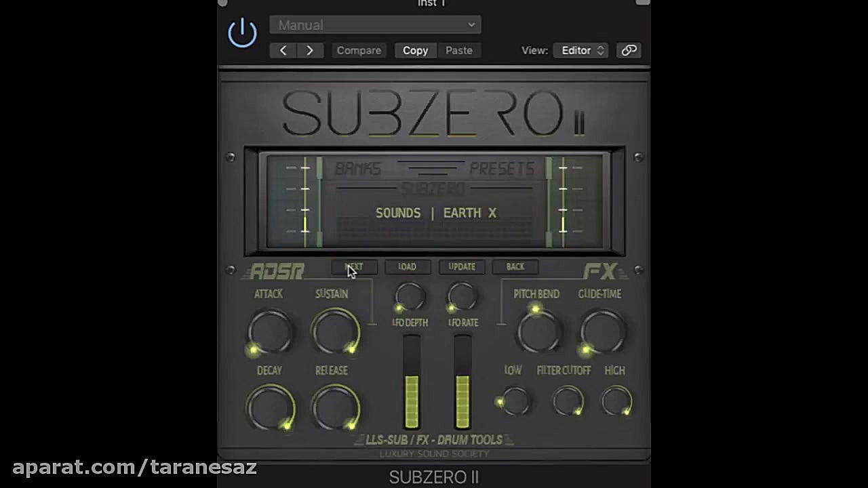Toggle the X next to EARTH preset
The width and height of the screenshot is (868, 488).
point(492,213)
